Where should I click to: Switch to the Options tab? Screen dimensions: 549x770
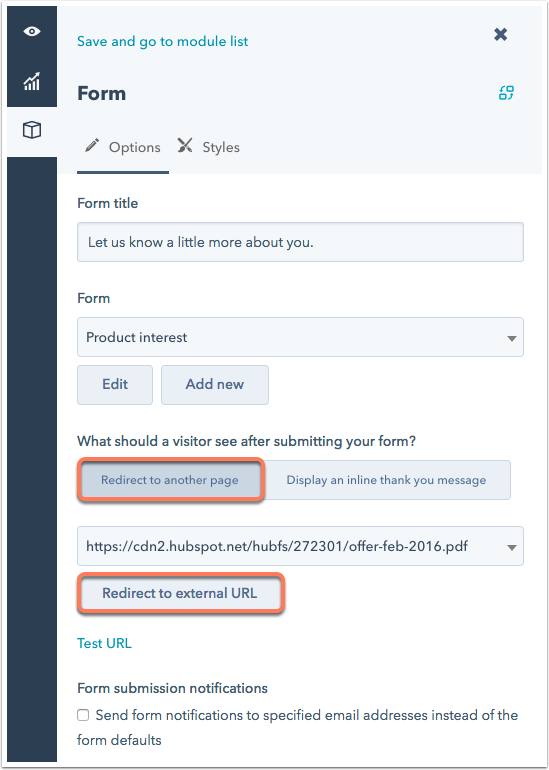pyautogui.click(x=123, y=147)
